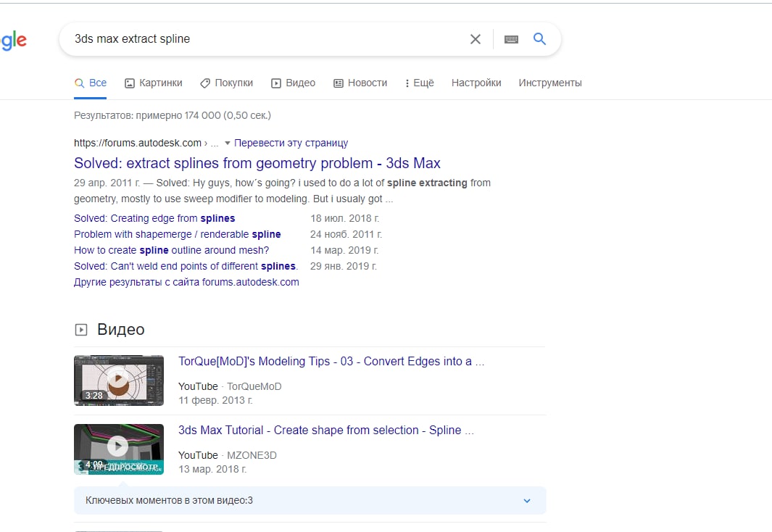Switch to the Картинки tab
Image resolution: width=772 pixels, height=532 pixels.
point(153,83)
